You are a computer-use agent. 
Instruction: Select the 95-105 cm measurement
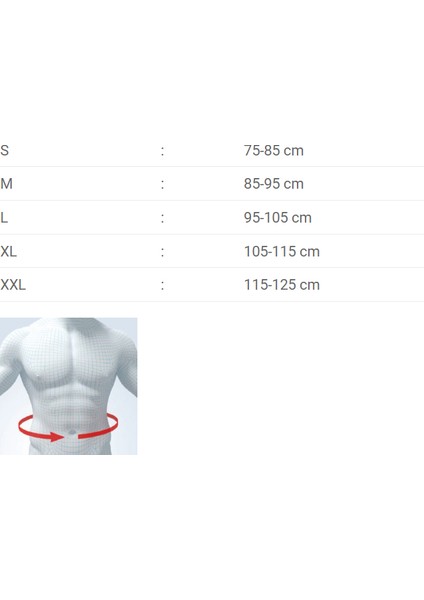click(x=278, y=217)
